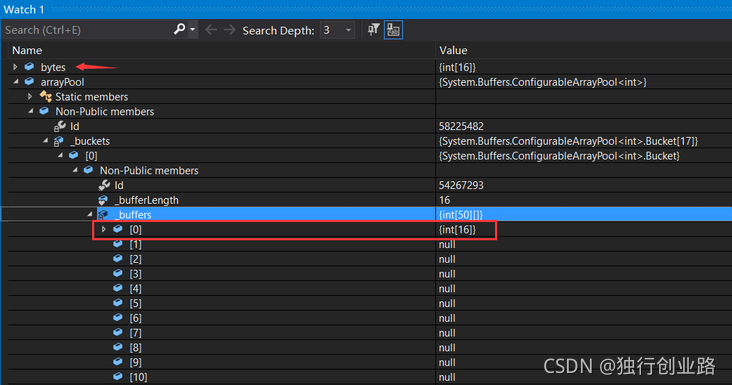Viewport: 732px width, 385px height.
Task: Toggle the member display toolbar button
Action: 393,30
